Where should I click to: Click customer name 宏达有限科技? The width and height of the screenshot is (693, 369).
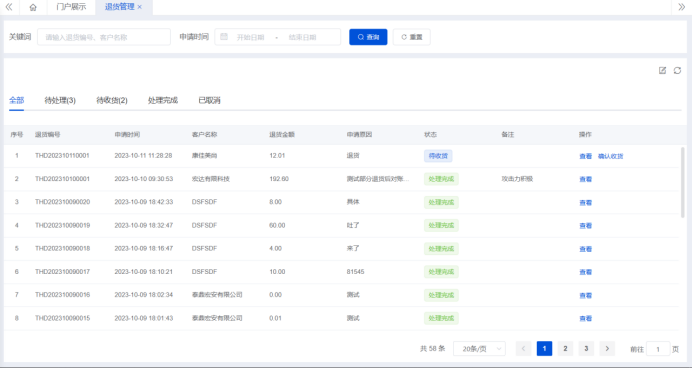tap(211, 179)
